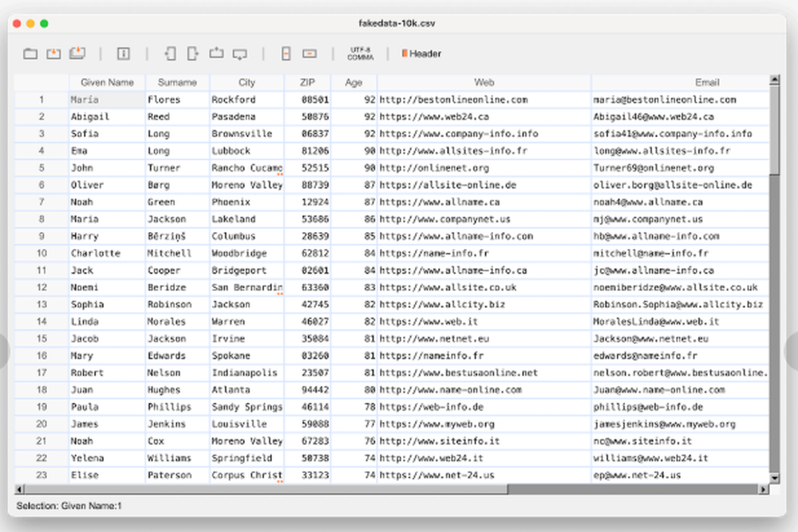Insert a column to the right
Viewport: 798px width, 532px height.
(193, 53)
